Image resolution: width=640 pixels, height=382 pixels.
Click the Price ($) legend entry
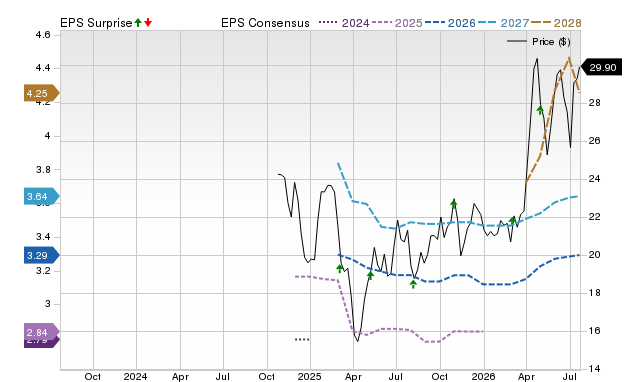point(539,42)
